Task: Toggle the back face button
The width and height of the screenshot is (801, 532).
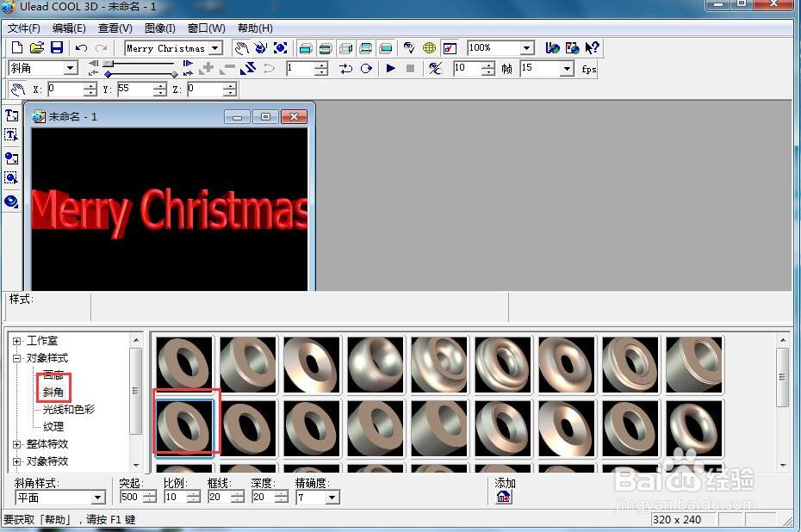Action: click(386, 48)
